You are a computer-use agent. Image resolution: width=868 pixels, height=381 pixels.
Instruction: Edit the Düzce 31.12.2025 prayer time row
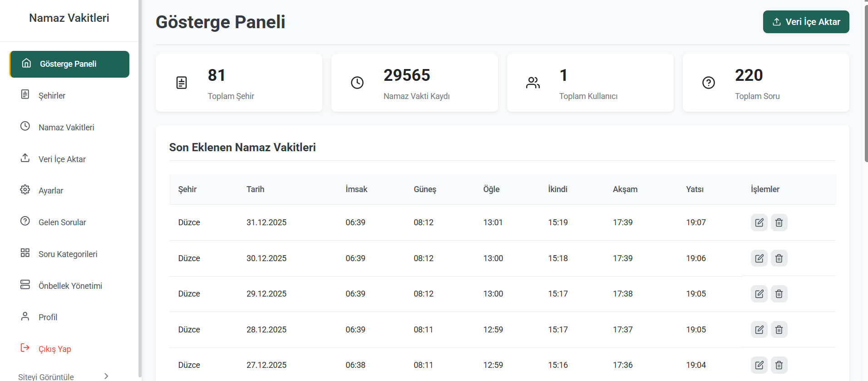click(x=759, y=223)
